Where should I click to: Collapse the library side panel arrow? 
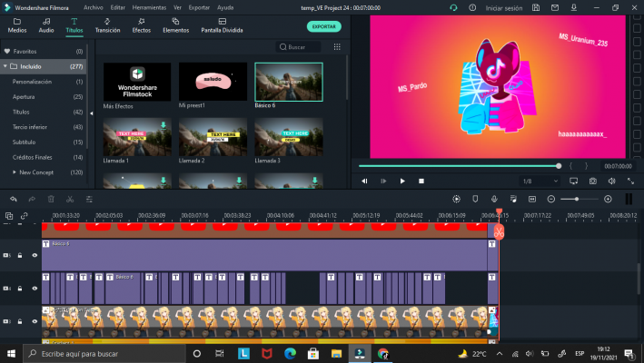(91, 113)
